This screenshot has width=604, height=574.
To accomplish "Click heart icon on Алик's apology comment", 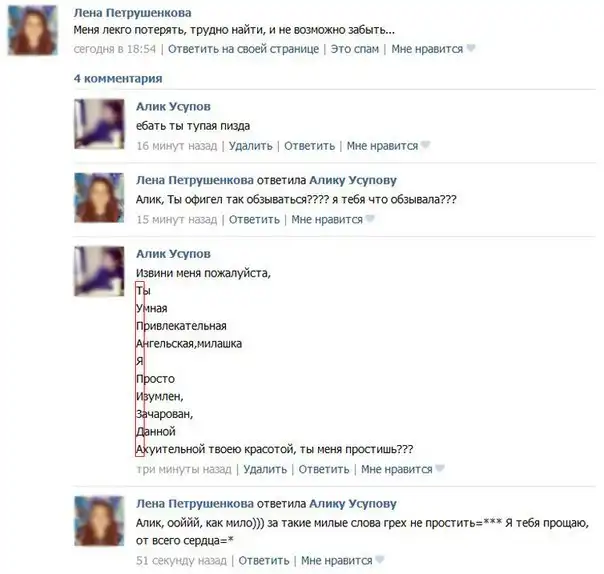I will coord(440,469).
